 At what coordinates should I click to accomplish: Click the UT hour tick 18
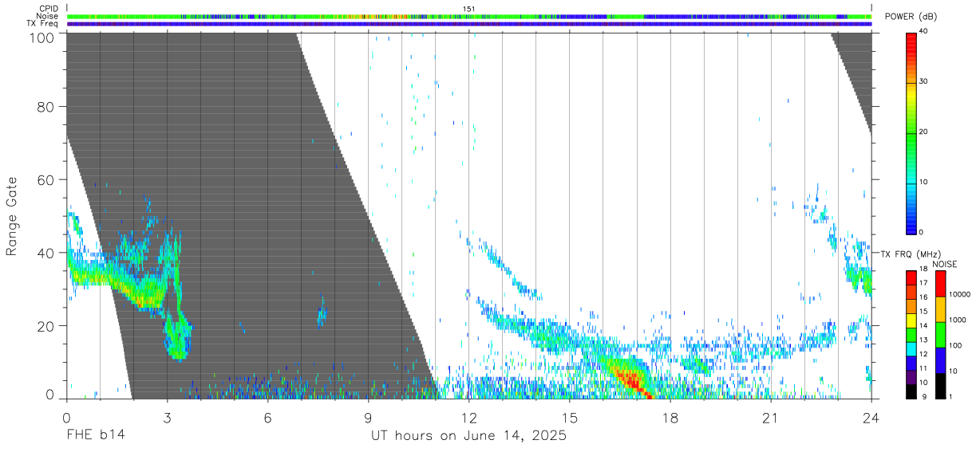(670, 417)
